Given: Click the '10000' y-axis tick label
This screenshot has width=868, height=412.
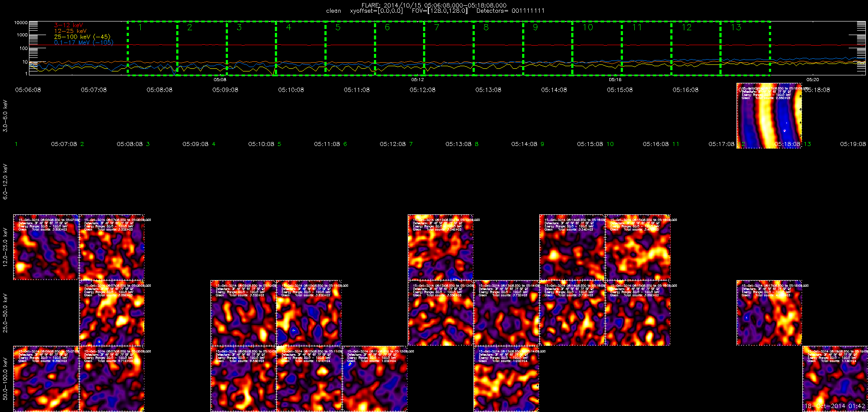Looking at the screenshot, I should (x=21, y=22).
